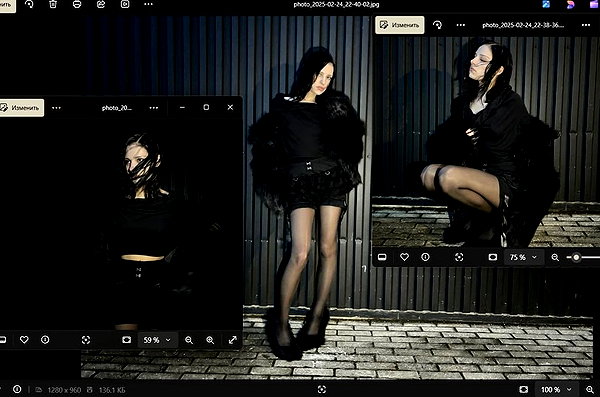Click the photo_2025-02-24_22-40-02.jpg title
The image size is (600, 397).
point(336,5)
